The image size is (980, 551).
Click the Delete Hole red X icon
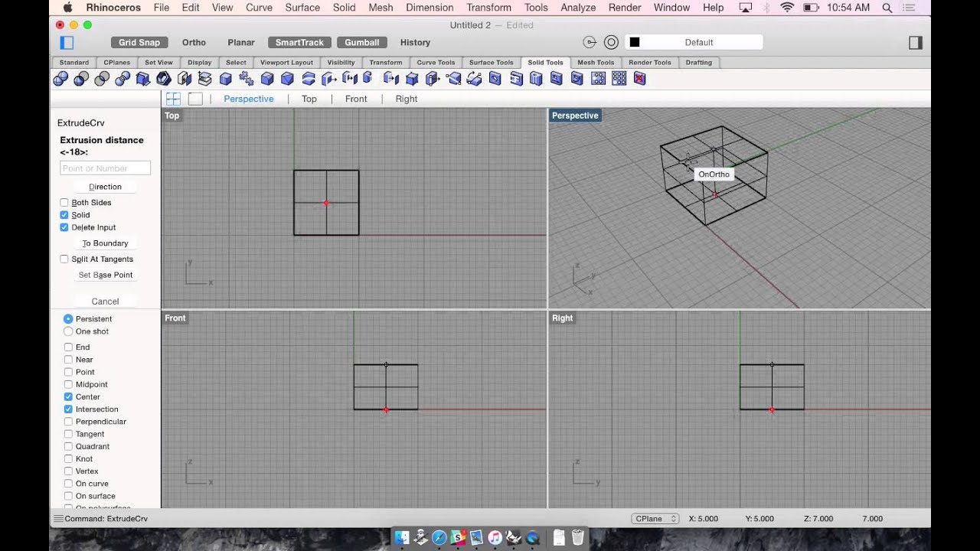coord(639,79)
